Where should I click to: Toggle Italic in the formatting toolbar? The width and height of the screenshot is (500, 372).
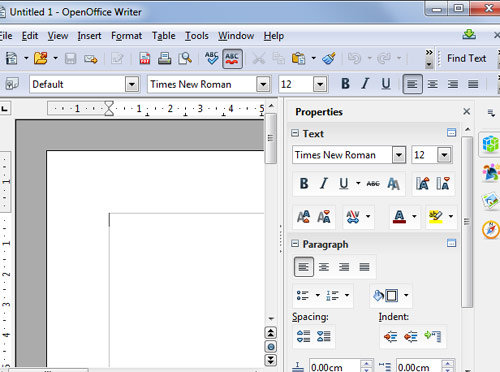pos(366,84)
